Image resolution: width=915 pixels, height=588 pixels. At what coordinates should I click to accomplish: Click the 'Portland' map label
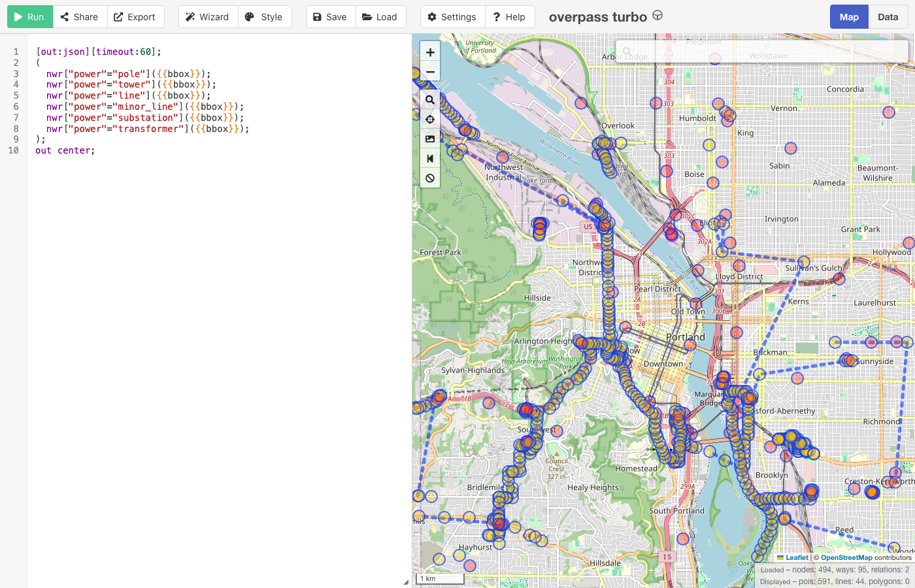[x=686, y=336]
